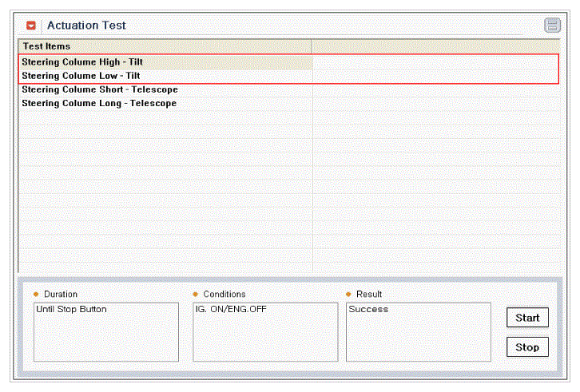Screen dimensions: 580x392
Task: Click the panel options icon at top-right
Action: pos(552,26)
